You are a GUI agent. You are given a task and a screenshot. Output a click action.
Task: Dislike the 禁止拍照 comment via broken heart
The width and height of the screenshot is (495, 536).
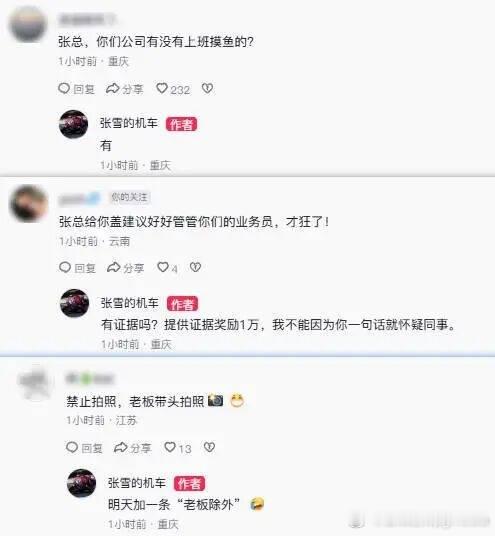(209, 447)
